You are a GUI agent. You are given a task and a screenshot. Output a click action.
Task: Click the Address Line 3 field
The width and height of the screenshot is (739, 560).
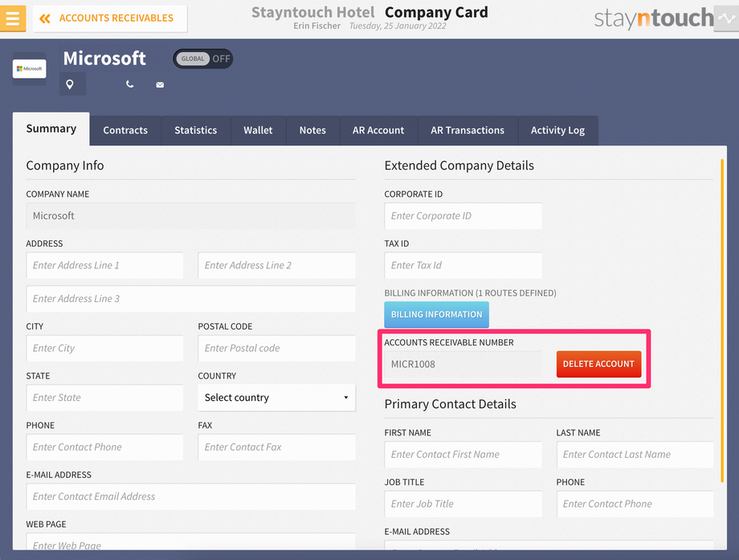[x=191, y=299]
